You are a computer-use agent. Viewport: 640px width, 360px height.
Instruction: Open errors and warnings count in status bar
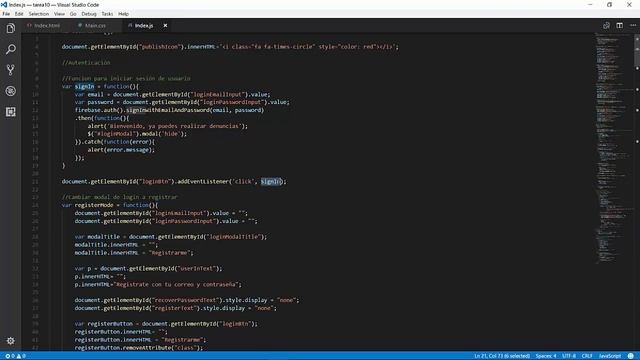pos(16,356)
